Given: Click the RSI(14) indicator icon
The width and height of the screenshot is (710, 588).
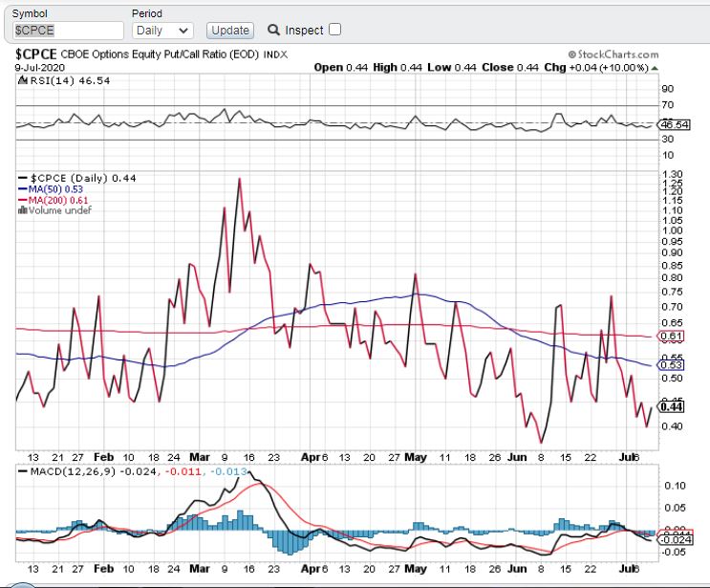Looking at the screenshot, I should (23, 80).
